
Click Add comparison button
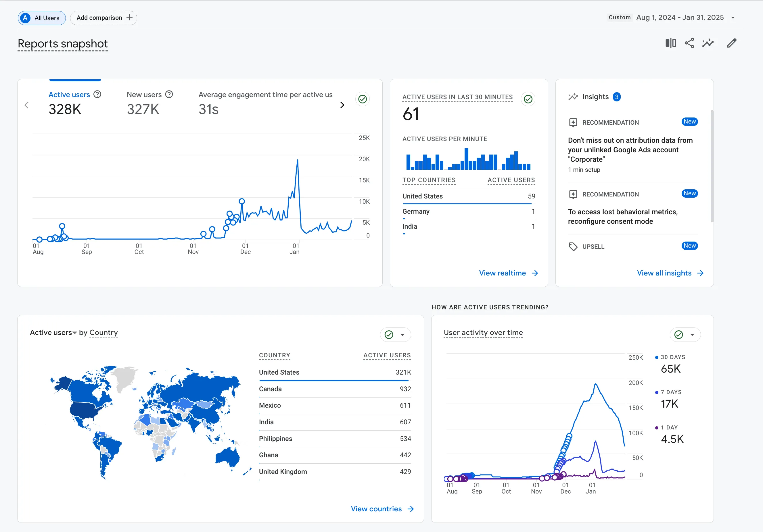104,18
